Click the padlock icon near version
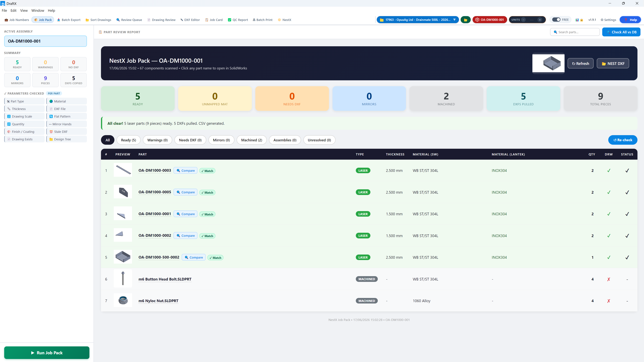644x362 pixels. (x=581, y=20)
